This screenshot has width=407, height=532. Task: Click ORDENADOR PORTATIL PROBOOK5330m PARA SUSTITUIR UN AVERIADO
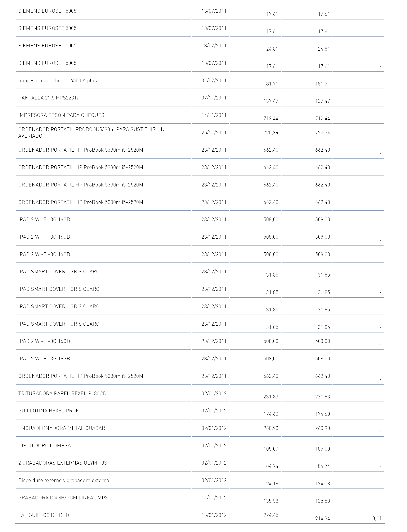tap(91, 133)
